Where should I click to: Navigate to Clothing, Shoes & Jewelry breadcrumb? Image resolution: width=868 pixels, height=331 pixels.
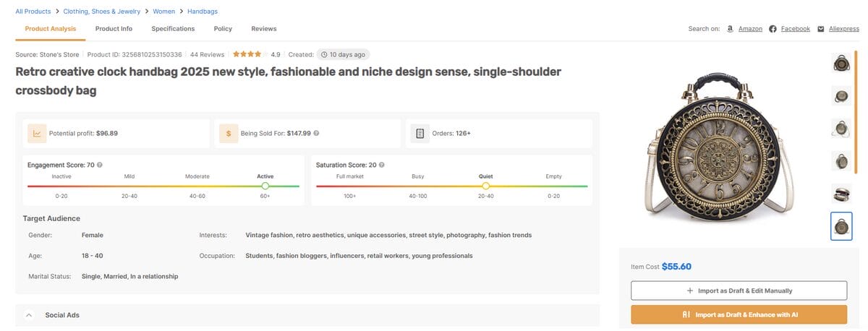(x=101, y=12)
